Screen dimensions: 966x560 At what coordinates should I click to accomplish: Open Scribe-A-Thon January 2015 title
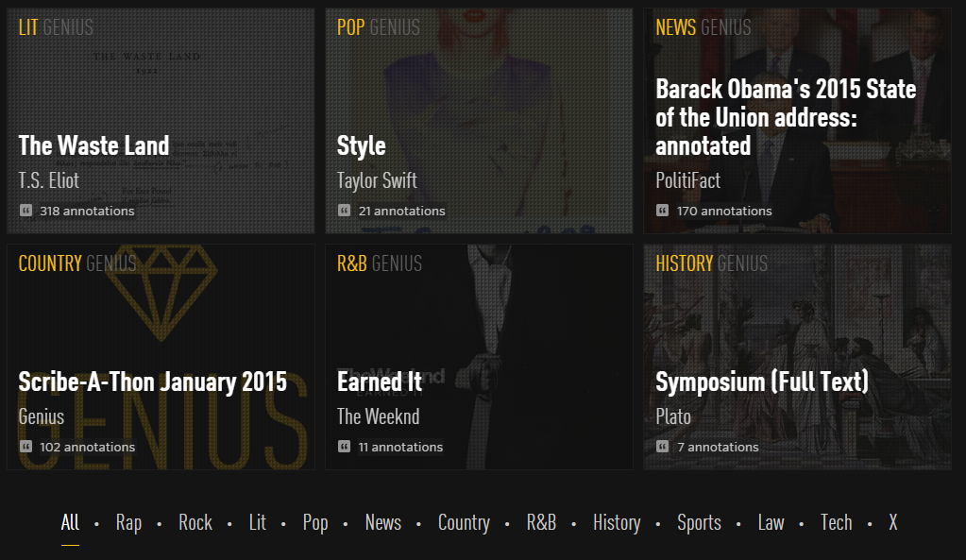tap(153, 382)
